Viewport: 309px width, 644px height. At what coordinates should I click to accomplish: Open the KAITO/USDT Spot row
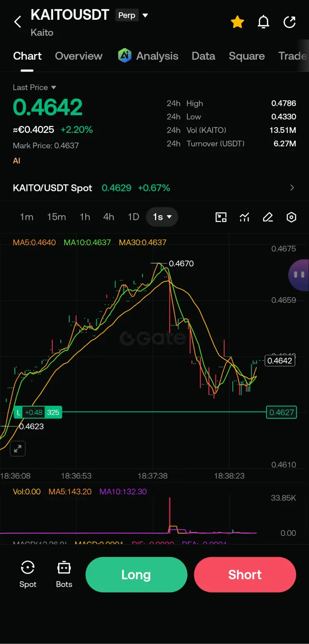(154, 188)
